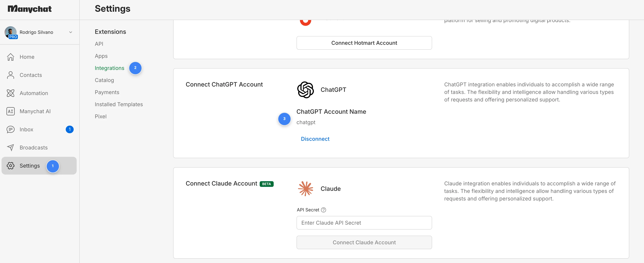Click the Manychat logo
The image size is (644, 263).
pos(29,9)
